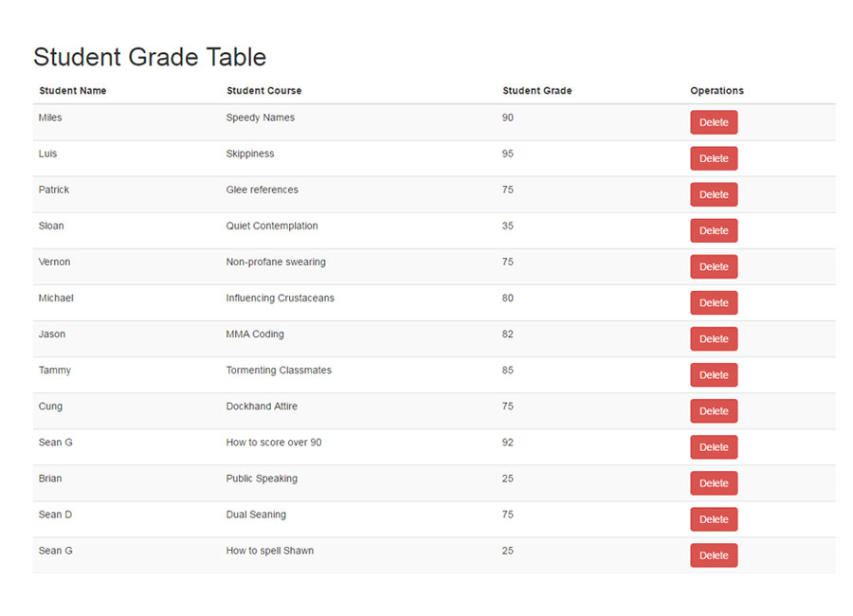This screenshot has height=616, width=853.
Task: Remove Jason's MMA Coding record
Action: pyautogui.click(x=714, y=338)
